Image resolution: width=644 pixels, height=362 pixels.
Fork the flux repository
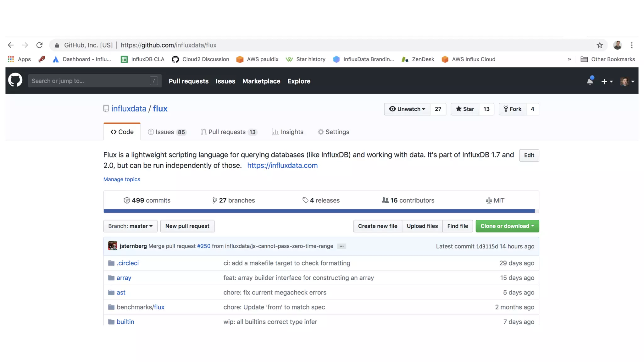[512, 109]
